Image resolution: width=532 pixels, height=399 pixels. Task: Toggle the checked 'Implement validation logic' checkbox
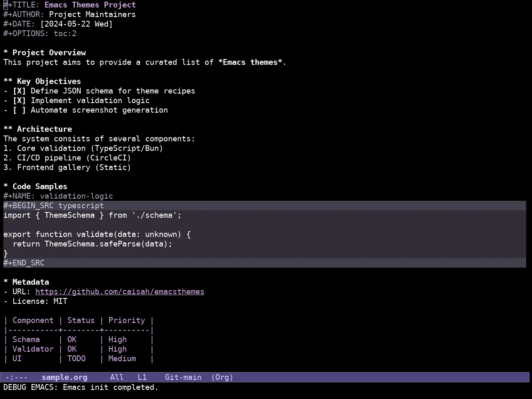click(x=19, y=101)
